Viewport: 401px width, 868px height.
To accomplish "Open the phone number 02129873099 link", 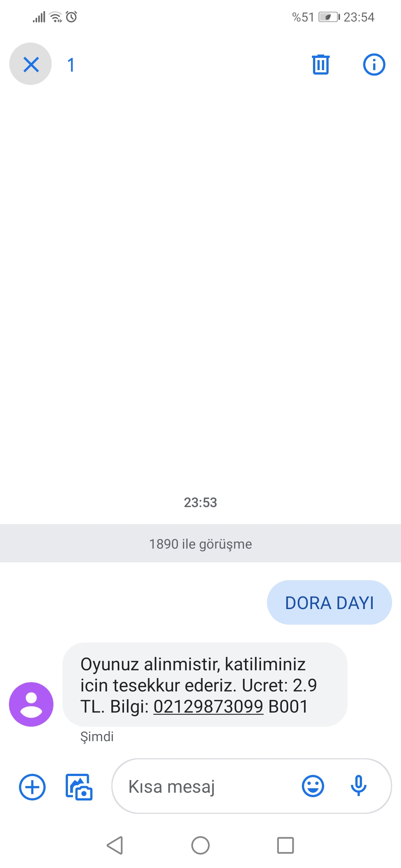I will (208, 707).
